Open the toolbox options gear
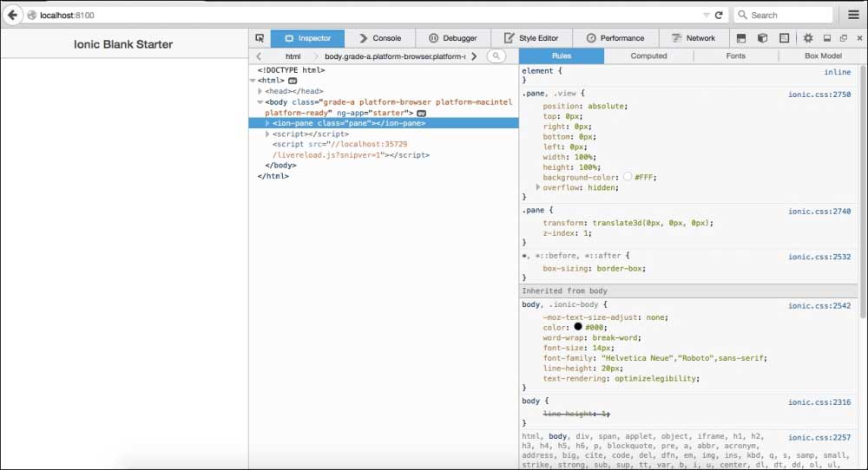The image size is (868, 470). click(807, 38)
